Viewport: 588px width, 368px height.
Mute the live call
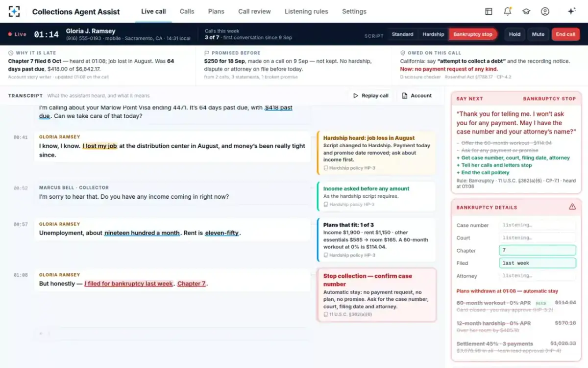point(538,34)
